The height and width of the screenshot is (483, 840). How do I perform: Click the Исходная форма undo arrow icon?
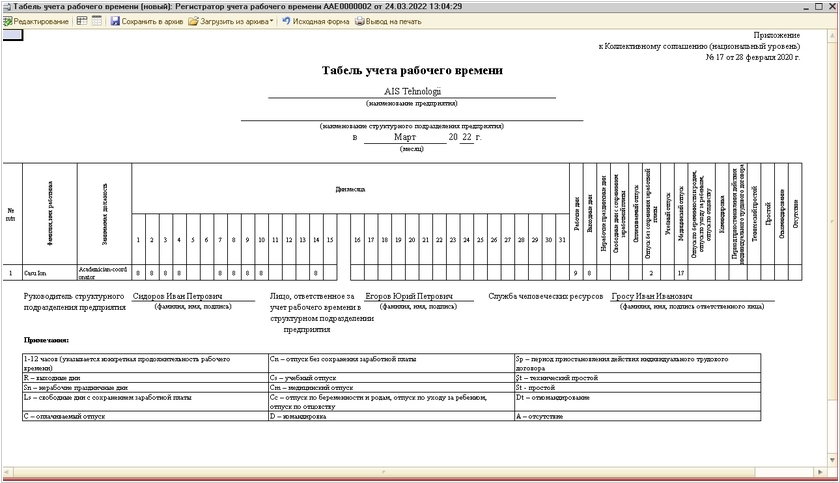pyautogui.click(x=287, y=21)
